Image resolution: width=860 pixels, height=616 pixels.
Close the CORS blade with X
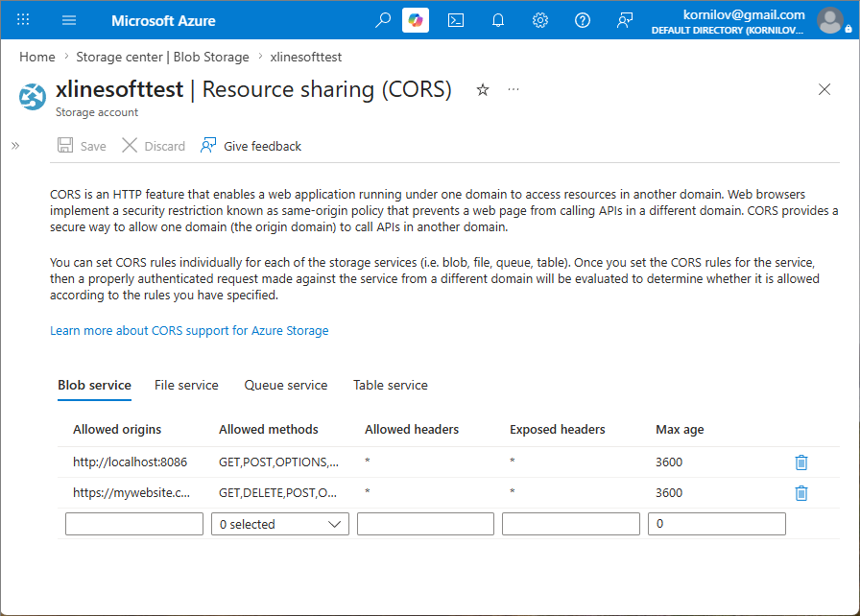point(824,89)
